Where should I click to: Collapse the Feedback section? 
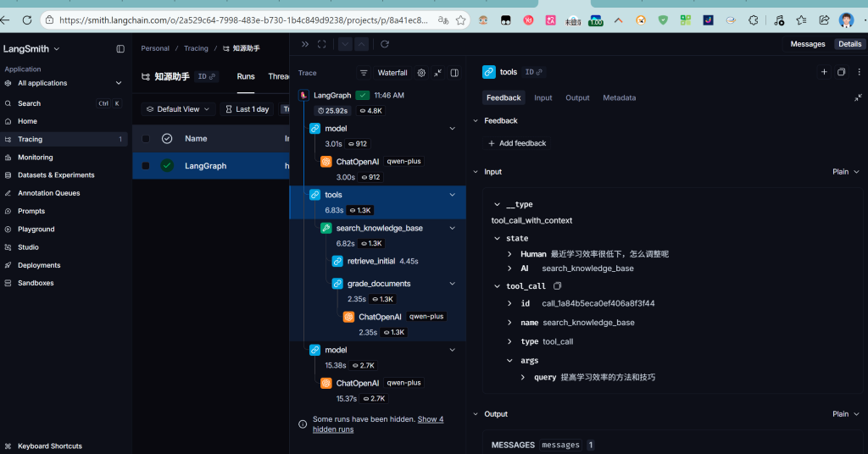[x=476, y=120]
